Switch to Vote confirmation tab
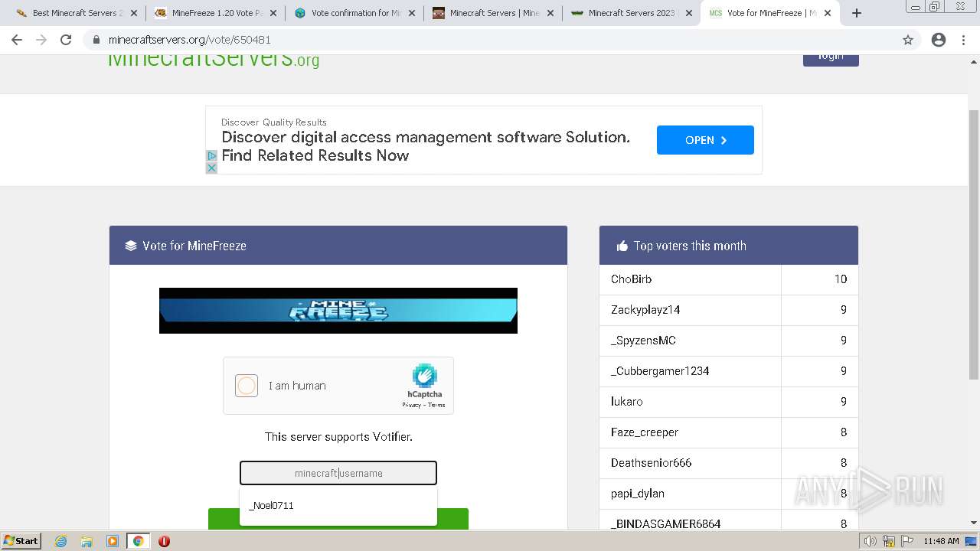 (355, 13)
